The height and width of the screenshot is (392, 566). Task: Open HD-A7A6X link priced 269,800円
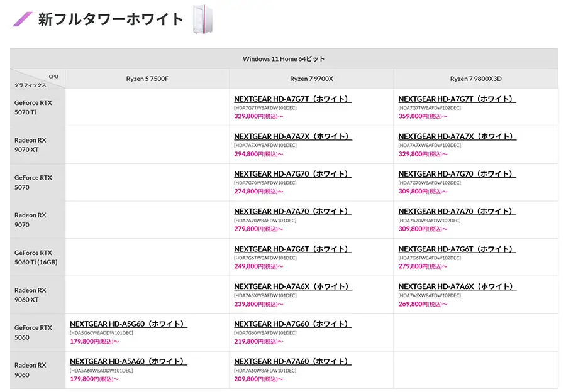[457, 286]
